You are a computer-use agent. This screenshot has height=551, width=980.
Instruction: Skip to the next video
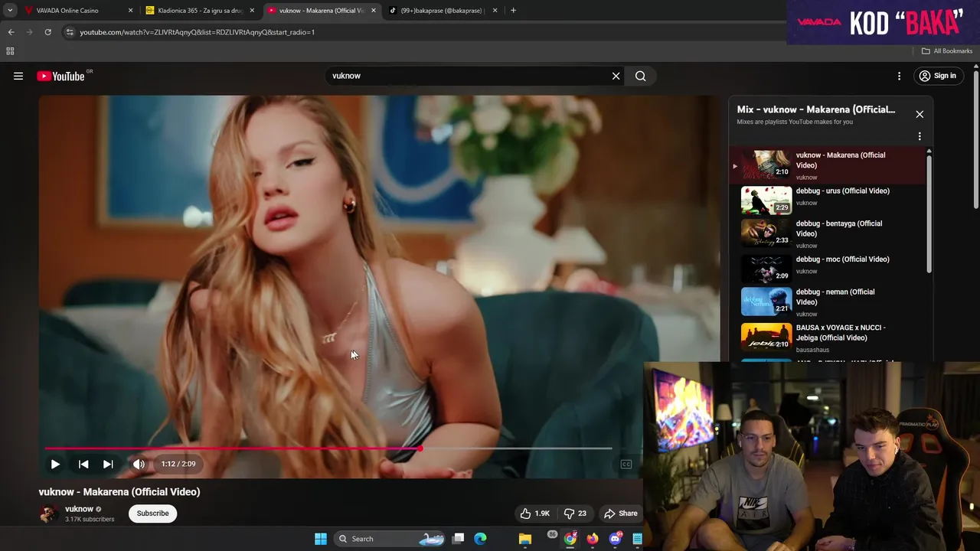point(108,464)
